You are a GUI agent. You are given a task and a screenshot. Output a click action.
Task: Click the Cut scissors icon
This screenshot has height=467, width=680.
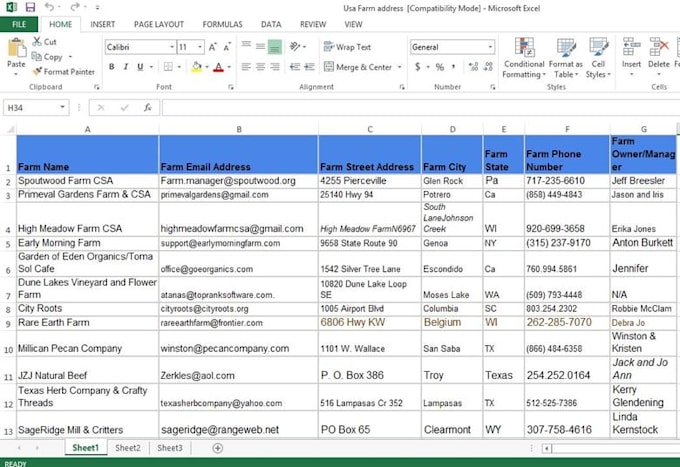pyautogui.click(x=37, y=42)
